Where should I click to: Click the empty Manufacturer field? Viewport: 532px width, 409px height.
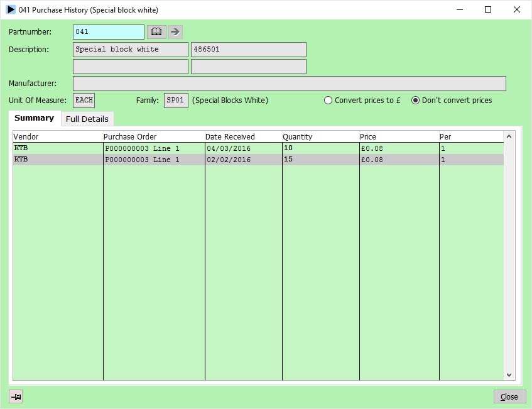click(290, 84)
